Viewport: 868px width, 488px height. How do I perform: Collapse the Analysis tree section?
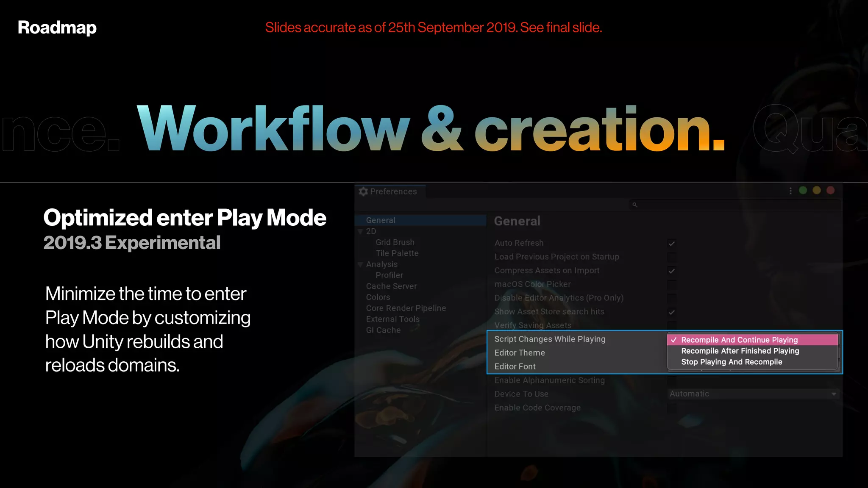(x=360, y=264)
